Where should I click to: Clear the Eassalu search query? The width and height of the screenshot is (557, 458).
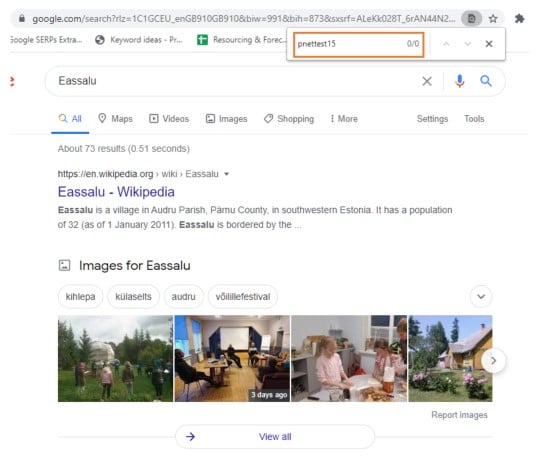427,81
